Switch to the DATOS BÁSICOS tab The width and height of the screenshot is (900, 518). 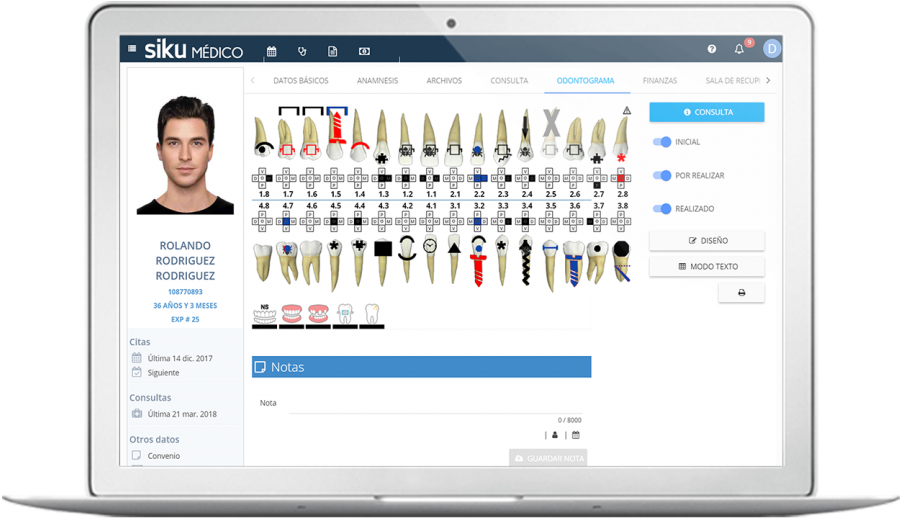[x=301, y=80]
